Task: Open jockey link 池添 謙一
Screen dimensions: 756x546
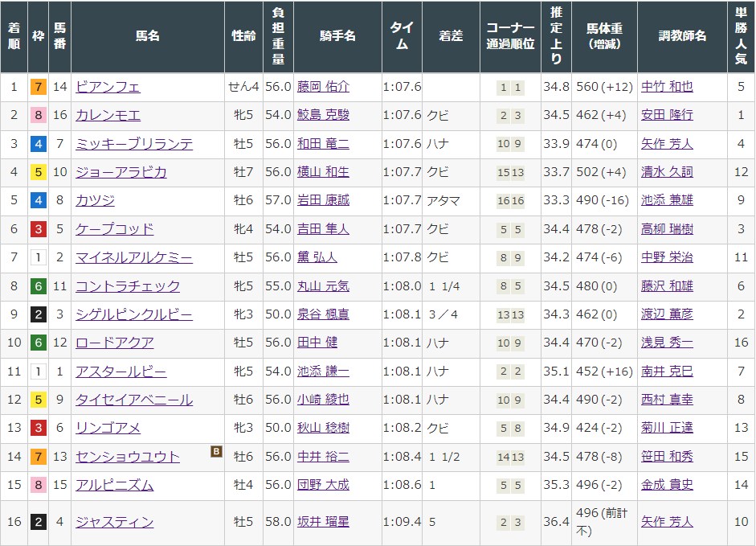Action: (x=323, y=372)
